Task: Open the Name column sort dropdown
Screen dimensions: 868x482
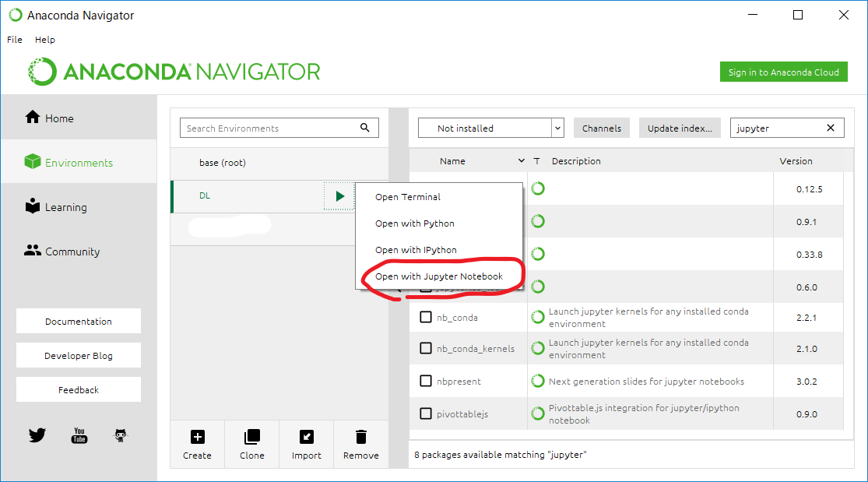Action: (520, 161)
